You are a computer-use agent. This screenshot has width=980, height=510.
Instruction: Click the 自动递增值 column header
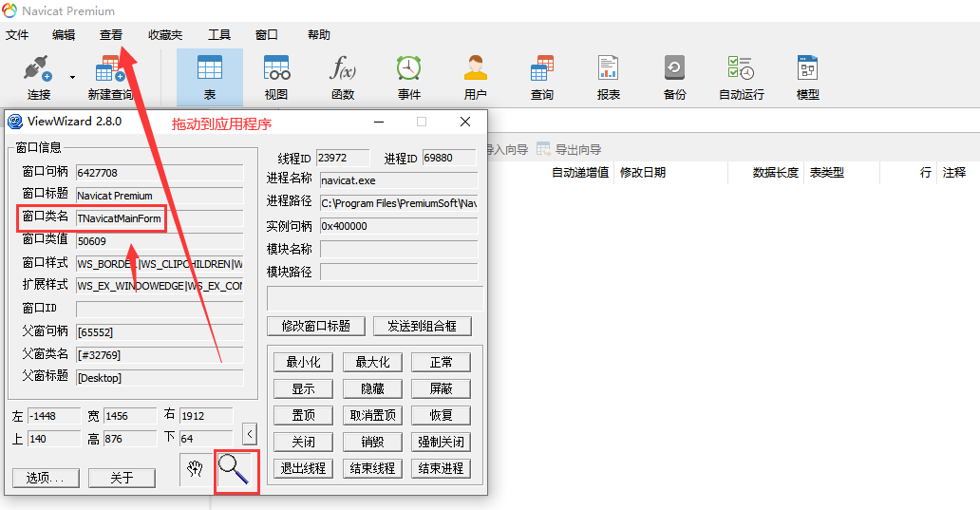(580, 173)
